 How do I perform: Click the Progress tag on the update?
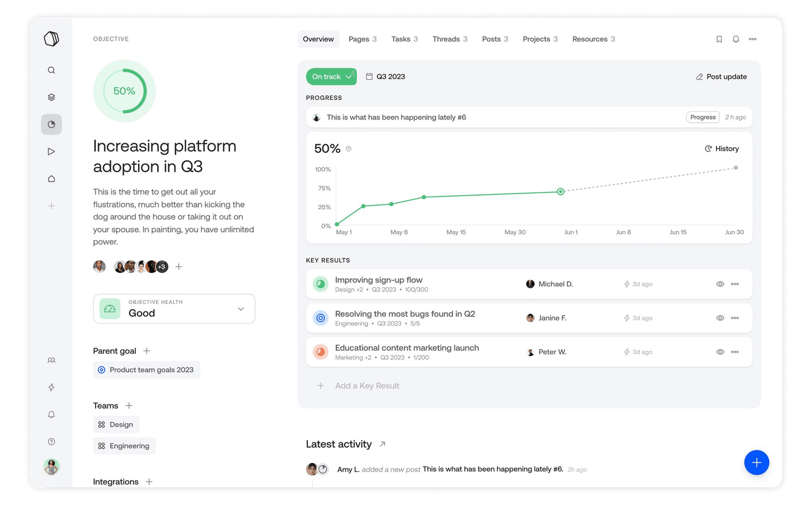tap(703, 117)
